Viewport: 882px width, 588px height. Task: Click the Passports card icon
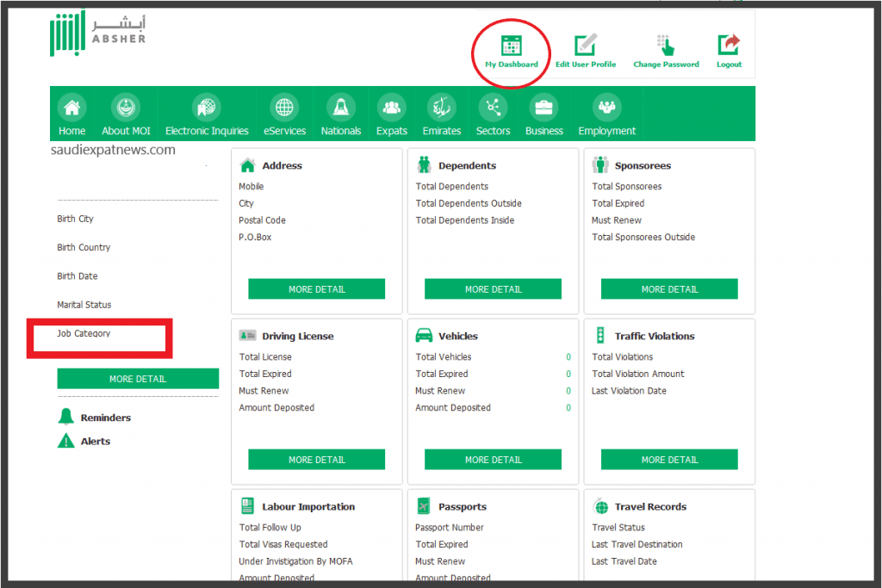tap(424, 506)
